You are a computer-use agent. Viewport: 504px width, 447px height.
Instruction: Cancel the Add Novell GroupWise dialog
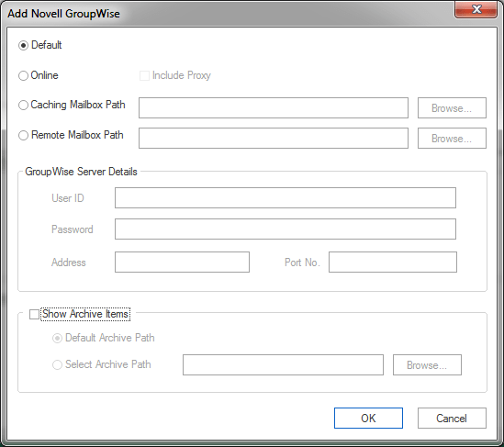pyautogui.click(x=452, y=418)
